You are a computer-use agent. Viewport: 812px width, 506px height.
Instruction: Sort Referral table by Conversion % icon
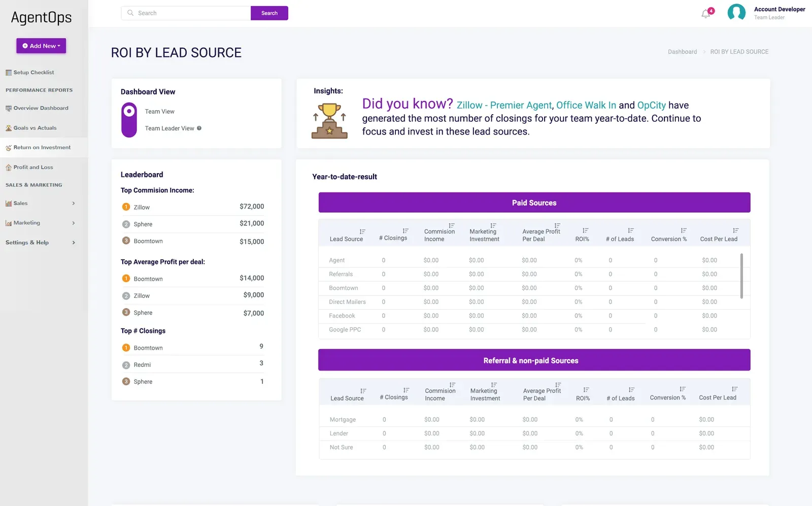[683, 389]
